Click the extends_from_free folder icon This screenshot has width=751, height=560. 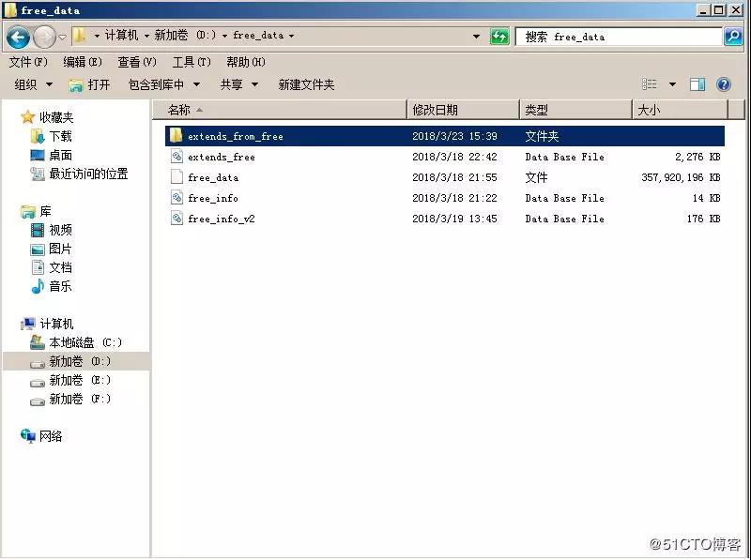click(176, 136)
